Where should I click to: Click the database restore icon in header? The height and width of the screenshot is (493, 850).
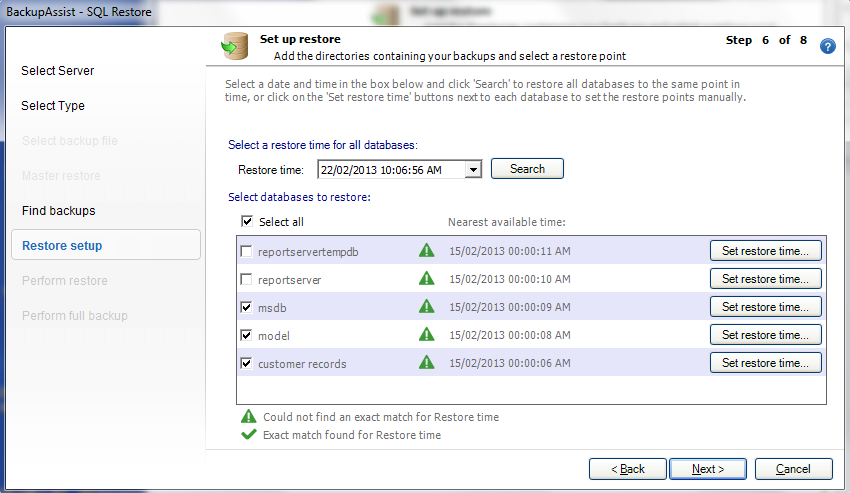coord(235,46)
